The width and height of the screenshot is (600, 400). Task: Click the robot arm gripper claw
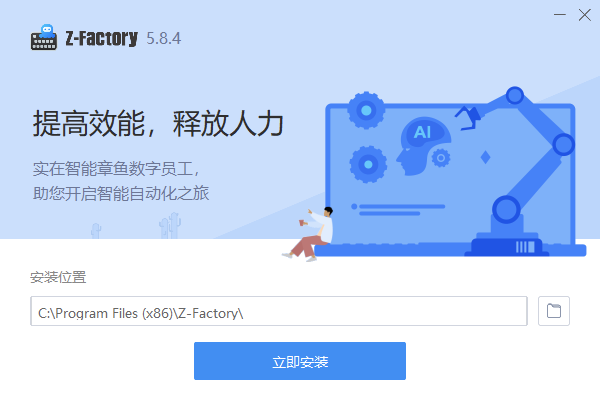(x=468, y=118)
